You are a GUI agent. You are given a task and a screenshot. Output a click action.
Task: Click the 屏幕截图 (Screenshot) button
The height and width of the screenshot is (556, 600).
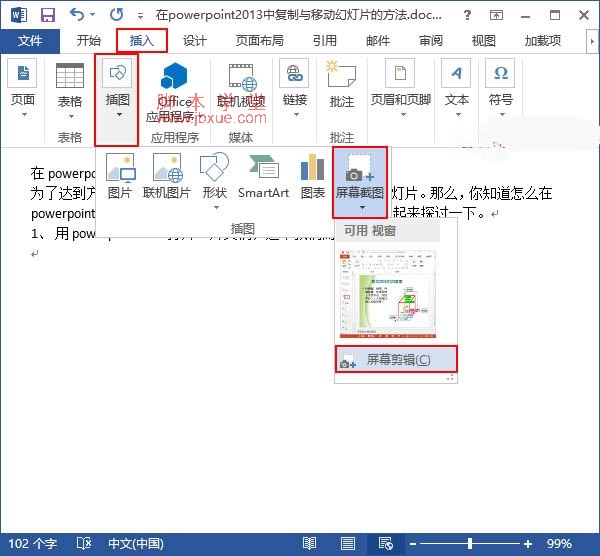click(360, 182)
